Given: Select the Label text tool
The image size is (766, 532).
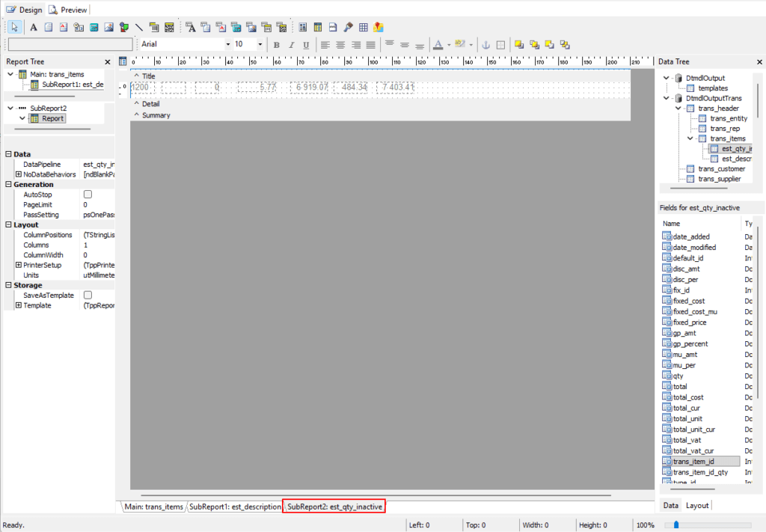Looking at the screenshot, I should (x=34, y=27).
